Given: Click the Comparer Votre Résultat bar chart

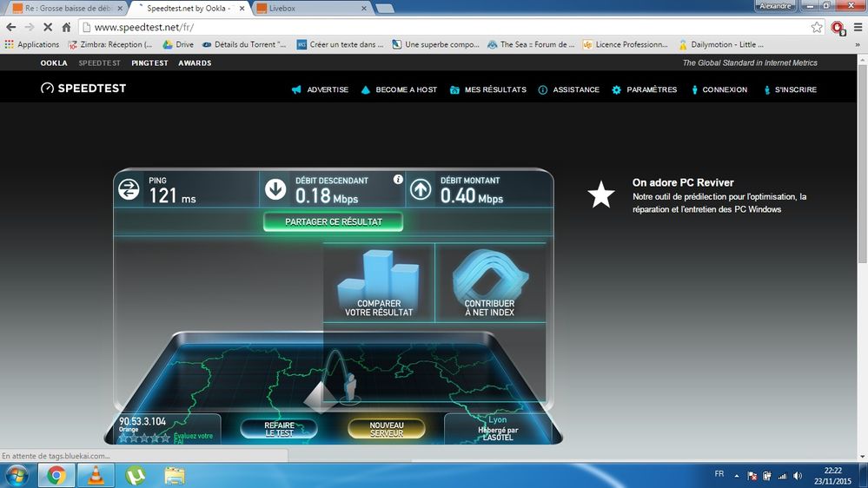Looking at the screenshot, I should (x=379, y=283).
